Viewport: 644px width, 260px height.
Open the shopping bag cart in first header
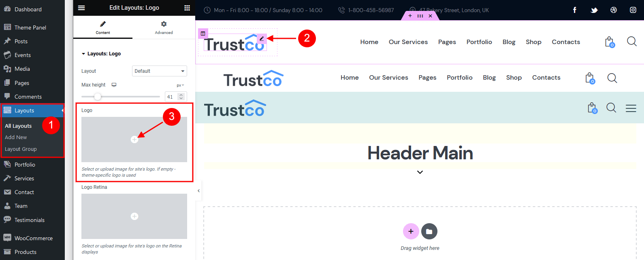coord(610,42)
